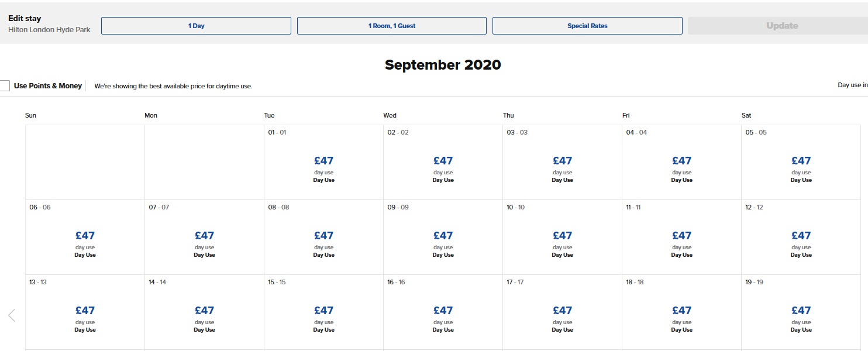Image resolution: width=868 pixels, height=351 pixels.
Task: Open the 1 Day stay selector
Action: tap(196, 26)
